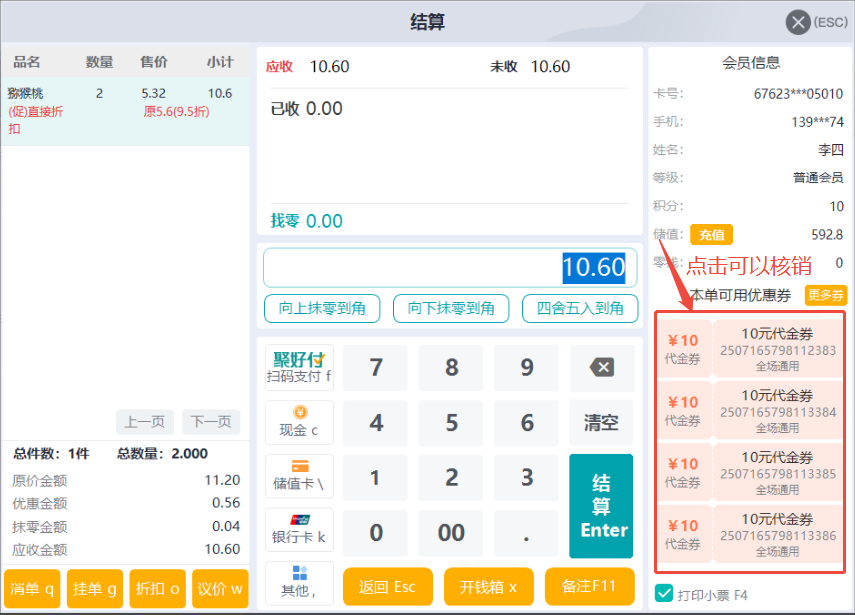Screen dimensions: 855x615
Task: Click 返回 Esc button
Action: pos(388,587)
